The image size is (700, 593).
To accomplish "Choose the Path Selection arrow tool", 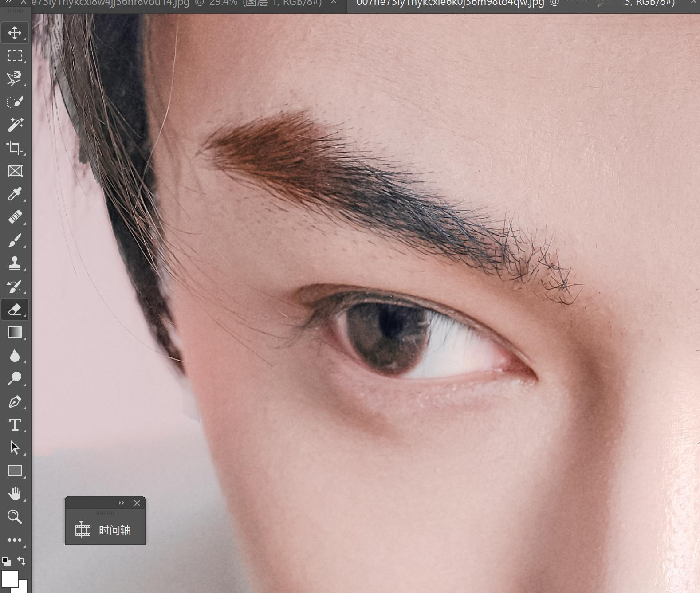I will (x=15, y=448).
